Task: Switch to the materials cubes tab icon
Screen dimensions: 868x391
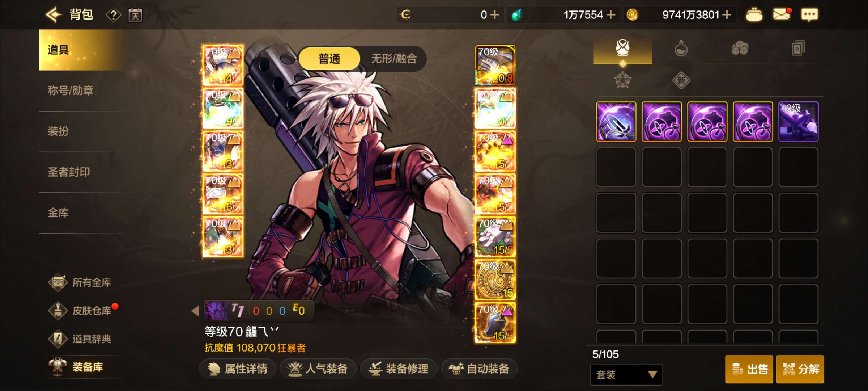Action: coord(740,48)
